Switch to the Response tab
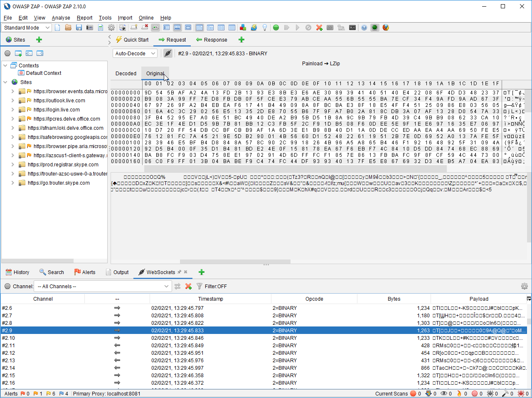The width and height of the screenshot is (532, 398). pyautogui.click(x=212, y=40)
